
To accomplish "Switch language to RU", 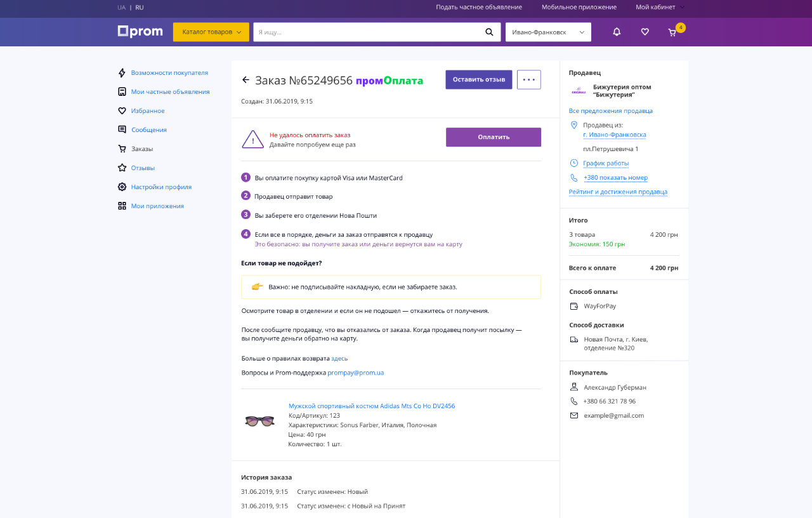I will 140,7.
